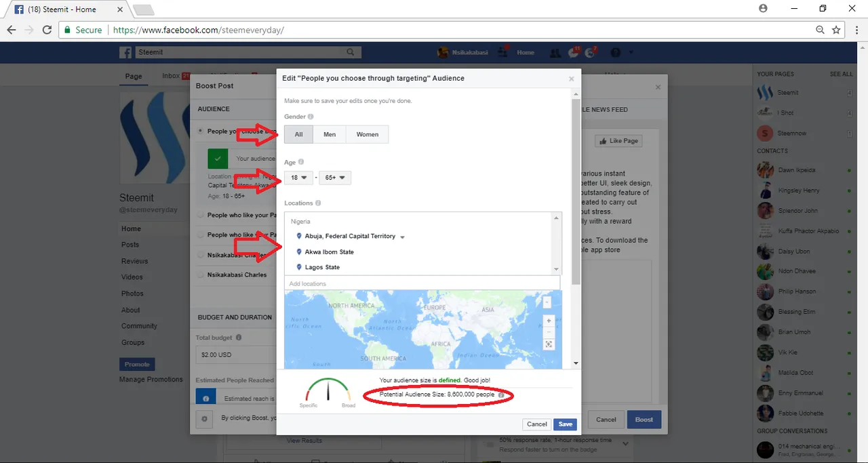This screenshot has height=463, width=868.
Task: Zoom in on the locations map
Action: coord(549,321)
